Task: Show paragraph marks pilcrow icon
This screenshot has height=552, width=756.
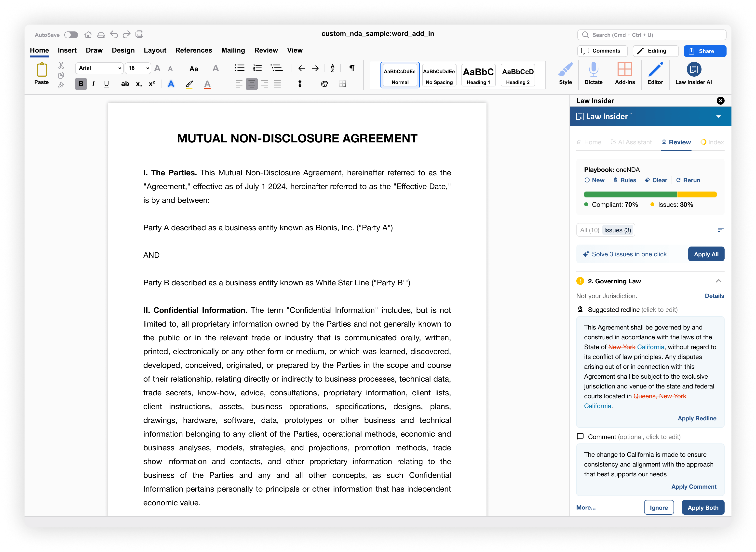Action: point(352,68)
